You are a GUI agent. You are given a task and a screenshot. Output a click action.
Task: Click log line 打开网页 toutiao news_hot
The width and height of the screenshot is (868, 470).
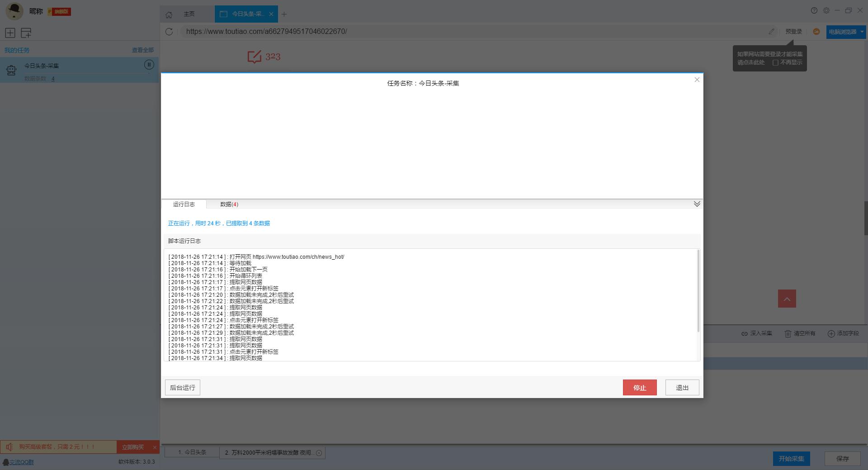pos(256,257)
